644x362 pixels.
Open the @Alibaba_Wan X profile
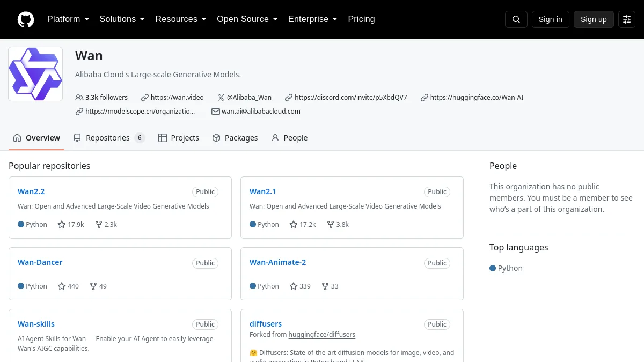249,98
